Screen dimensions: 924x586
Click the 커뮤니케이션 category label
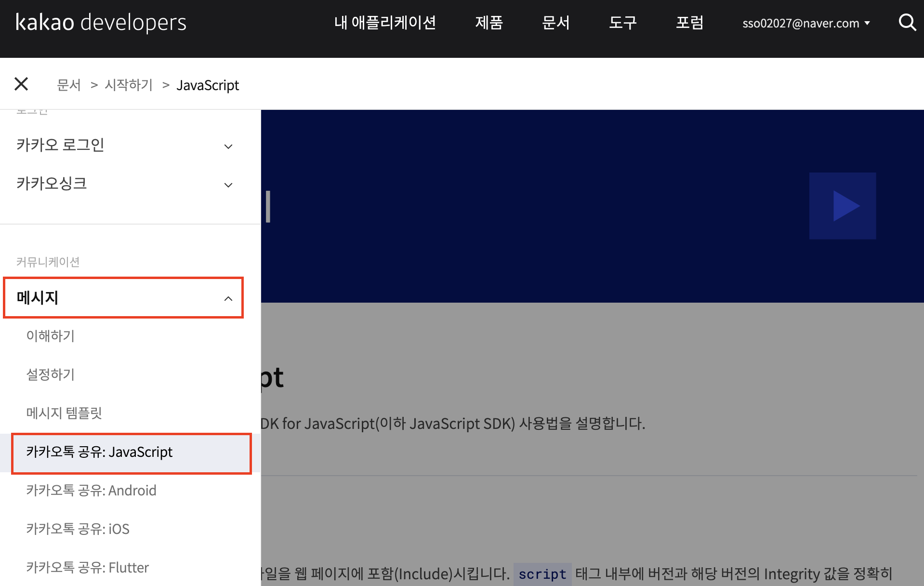point(48,262)
